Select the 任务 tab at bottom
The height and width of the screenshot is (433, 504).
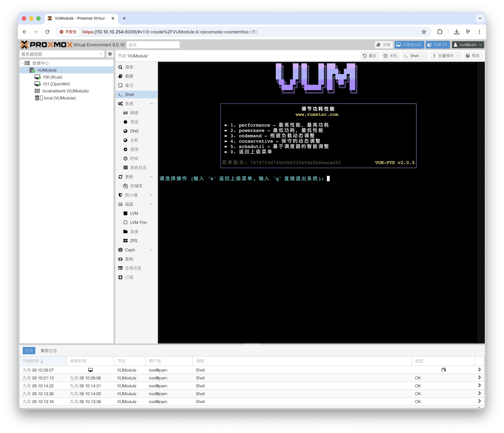29,351
